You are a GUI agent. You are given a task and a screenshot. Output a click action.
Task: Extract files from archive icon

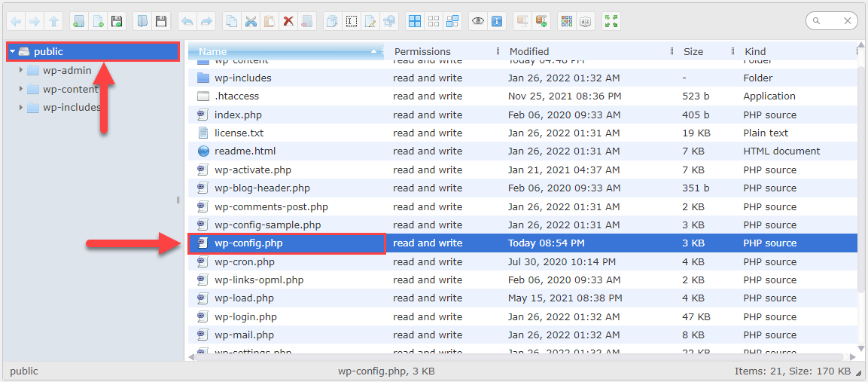[522, 21]
